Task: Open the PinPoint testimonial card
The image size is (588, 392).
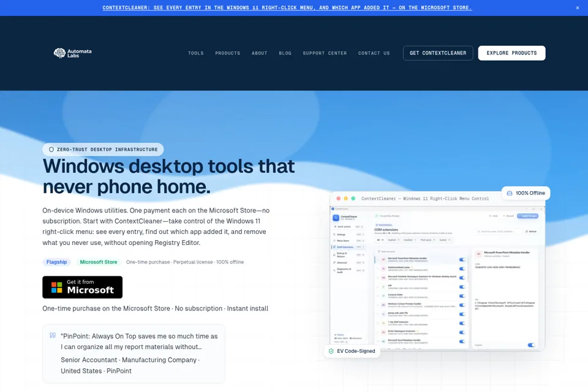Action: pos(134,353)
